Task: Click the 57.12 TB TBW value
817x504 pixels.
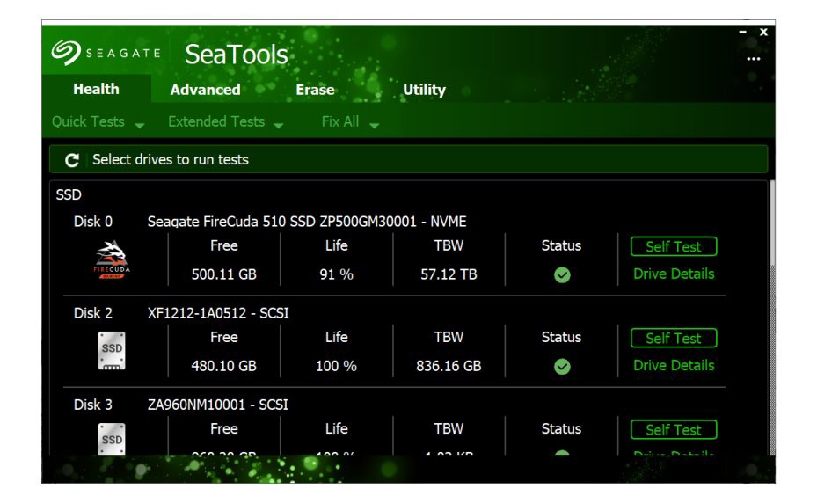Action: pyautogui.click(x=449, y=274)
